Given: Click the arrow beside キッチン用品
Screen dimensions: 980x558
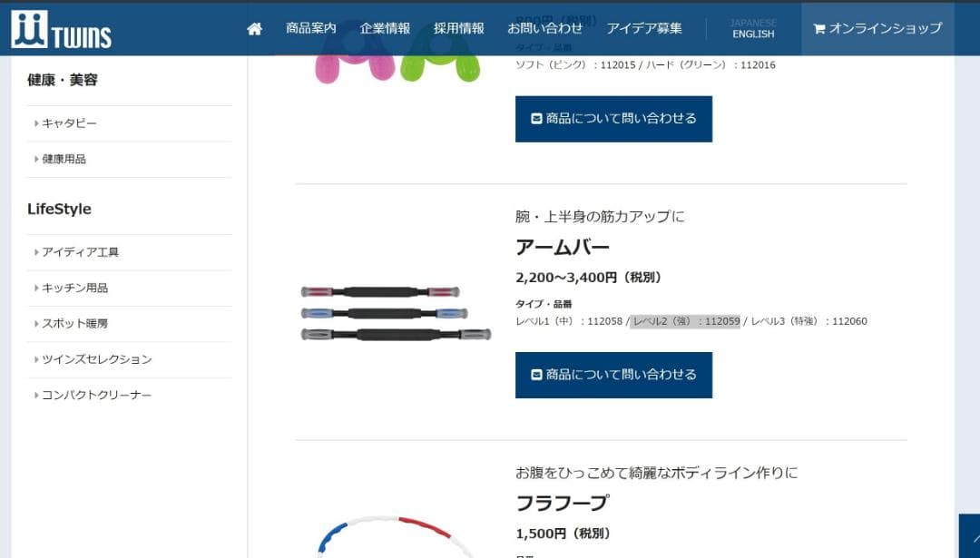Looking at the screenshot, I should click(36, 288).
